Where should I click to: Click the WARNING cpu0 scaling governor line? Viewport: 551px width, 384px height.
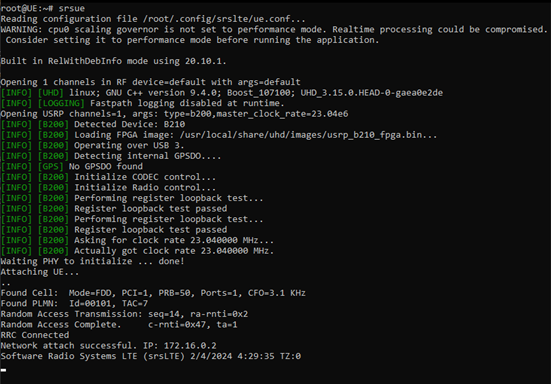(274, 30)
